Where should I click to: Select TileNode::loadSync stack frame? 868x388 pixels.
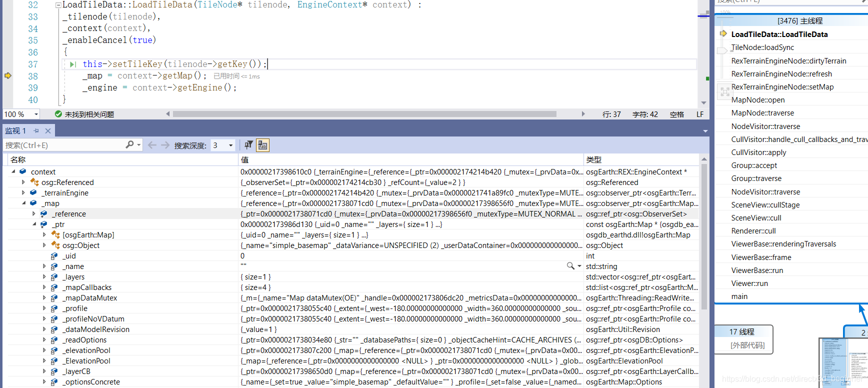(x=762, y=47)
